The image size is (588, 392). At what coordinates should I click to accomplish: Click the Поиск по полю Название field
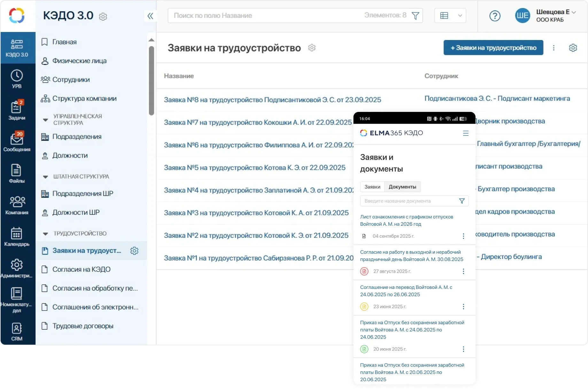click(265, 16)
